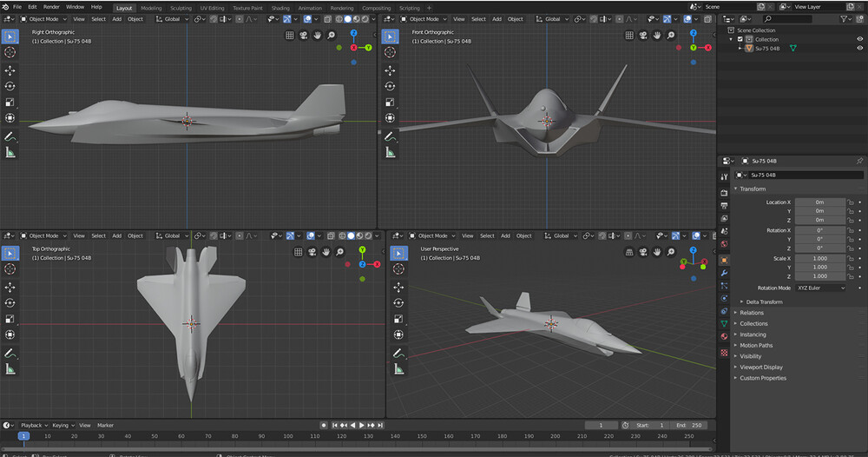Select the Move tool in top-left viewport
This screenshot has height=457, width=868.
click(10, 70)
